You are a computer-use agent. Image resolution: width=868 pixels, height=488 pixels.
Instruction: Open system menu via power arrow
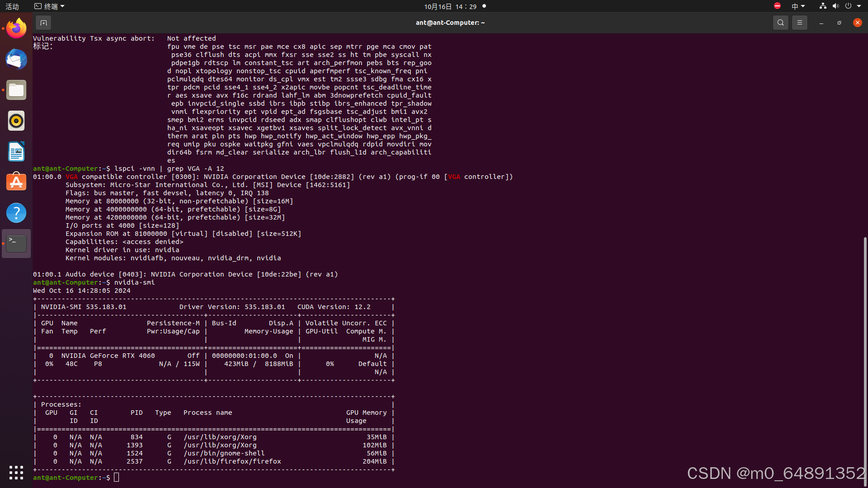(x=859, y=6)
